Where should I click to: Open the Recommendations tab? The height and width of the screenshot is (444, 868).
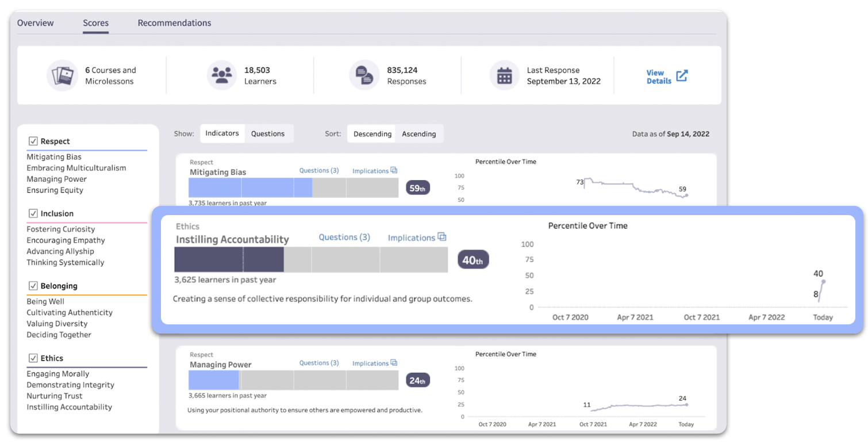174,23
